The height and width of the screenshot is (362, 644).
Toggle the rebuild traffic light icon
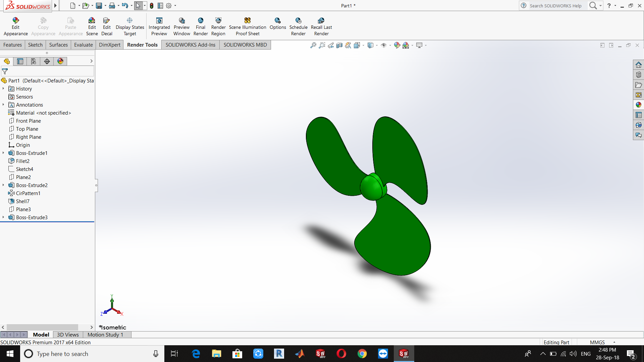point(152,6)
